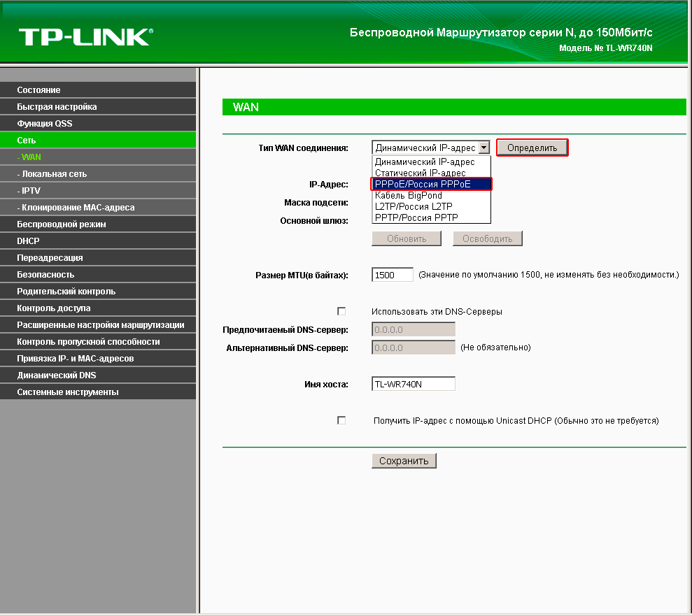Open Функция QSS section
Screen dimensions: 692x616
click(x=98, y=124)
